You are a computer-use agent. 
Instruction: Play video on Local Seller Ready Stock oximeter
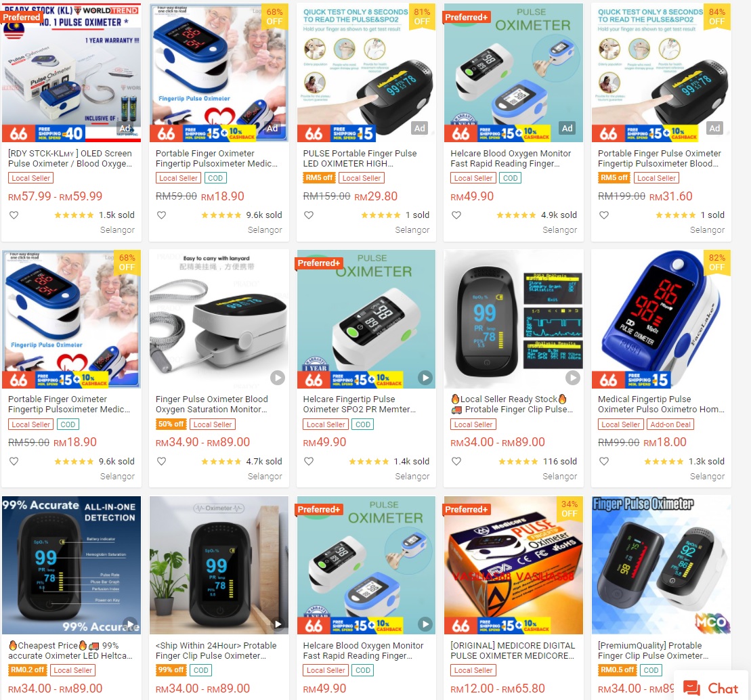(572, 378)
